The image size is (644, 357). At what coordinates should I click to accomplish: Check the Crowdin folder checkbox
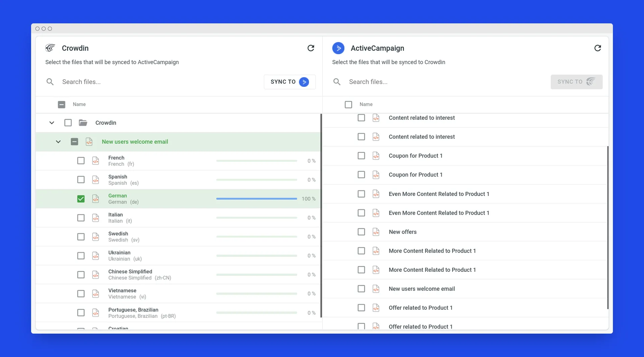(x=68, y=122)
